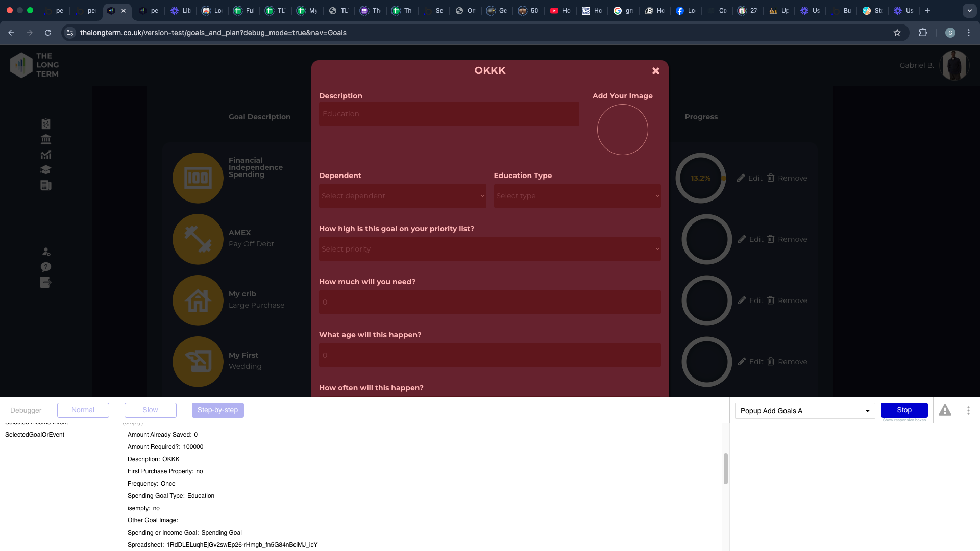Click the warning triangle debugger icon

click(945, 410)
